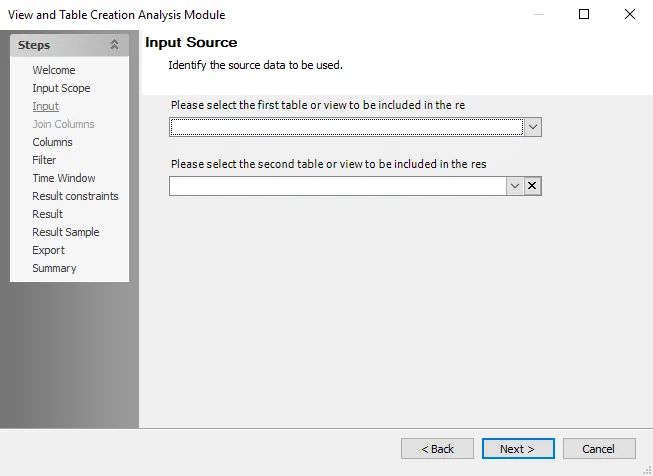Open the second table or view dropdown arrow

tap(515, 186)
